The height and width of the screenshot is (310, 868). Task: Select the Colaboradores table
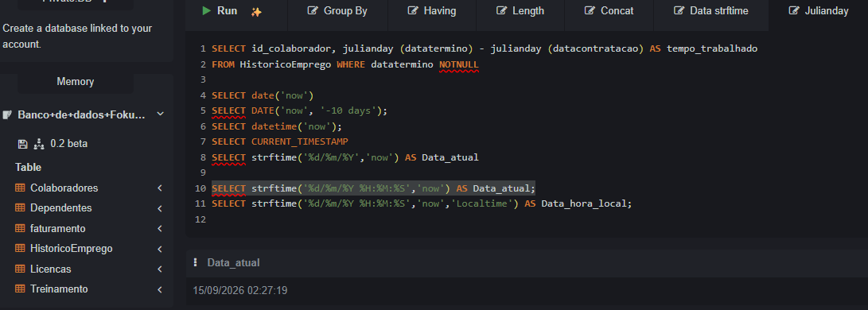coord(64,188)
